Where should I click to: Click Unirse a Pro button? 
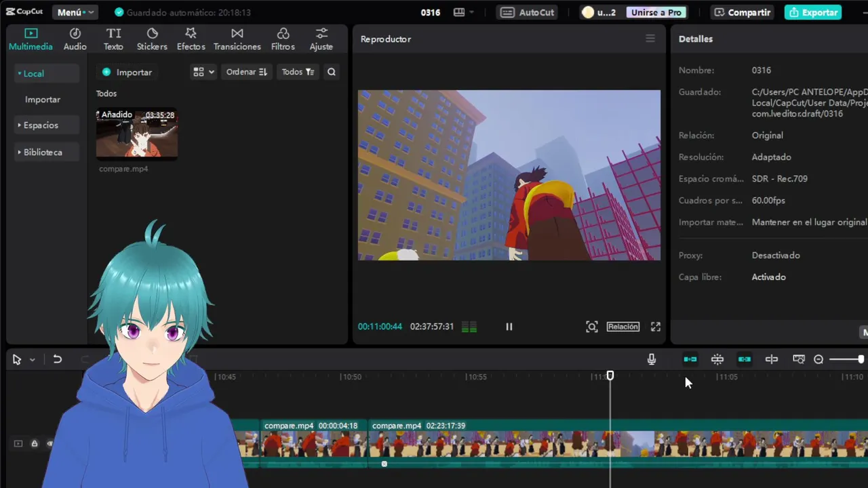(x=656, y=12)
